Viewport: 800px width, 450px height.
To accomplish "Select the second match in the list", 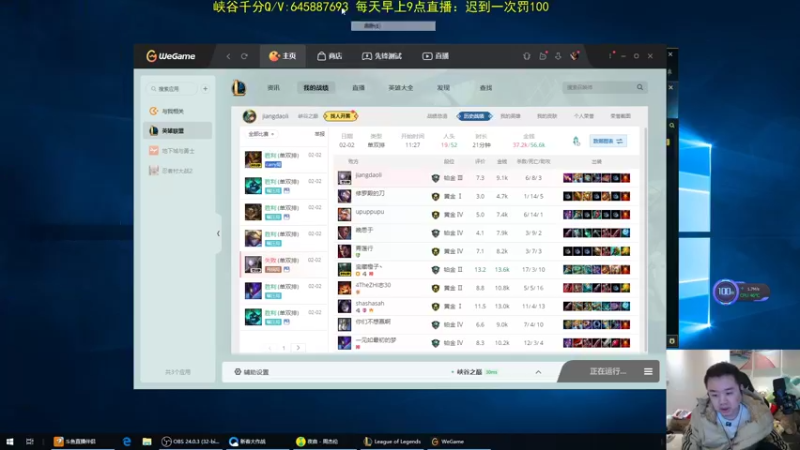I will click(284, 186).
